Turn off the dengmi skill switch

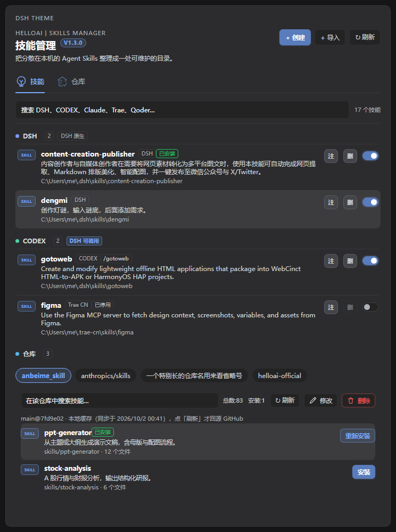tap(370, 202)
